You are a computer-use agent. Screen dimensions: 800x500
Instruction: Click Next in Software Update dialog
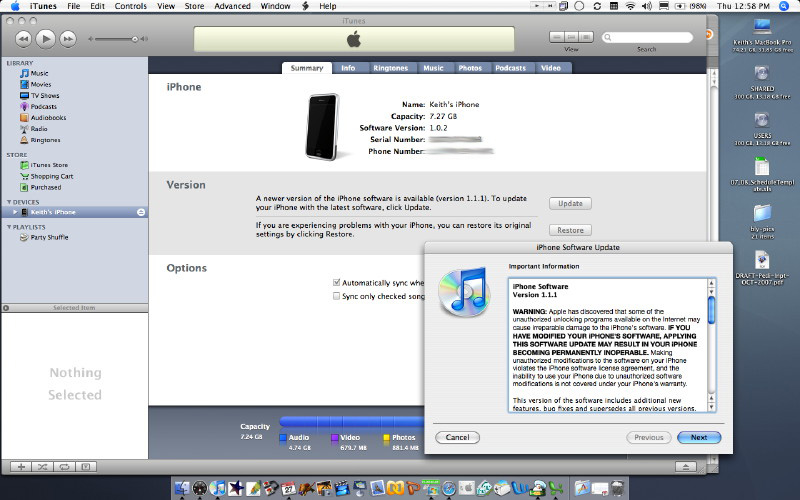pos(699,437)
